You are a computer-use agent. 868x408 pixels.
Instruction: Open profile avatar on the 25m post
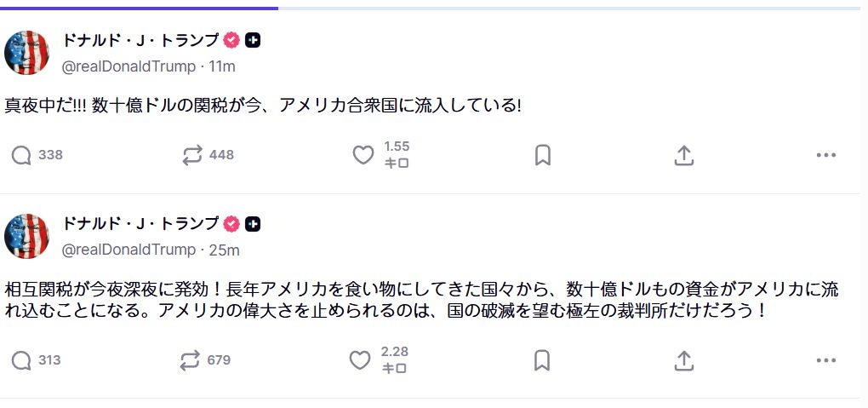(26, 236)
